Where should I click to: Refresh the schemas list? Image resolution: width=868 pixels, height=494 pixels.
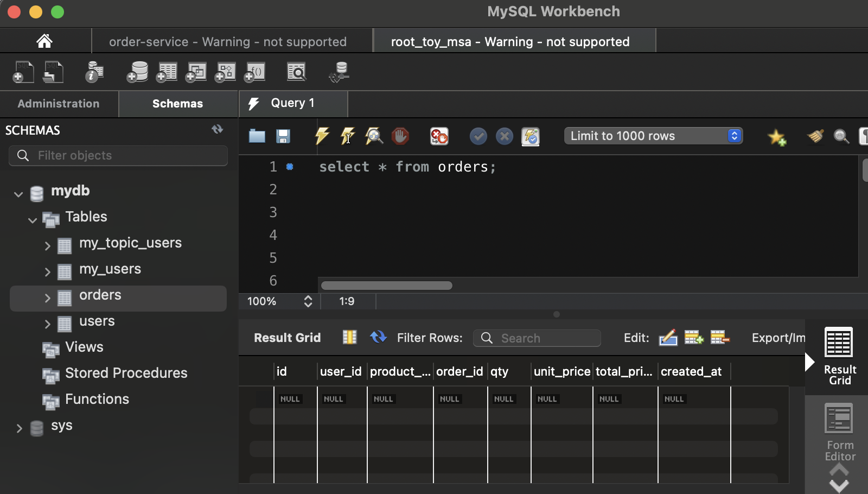coord(218,129)
